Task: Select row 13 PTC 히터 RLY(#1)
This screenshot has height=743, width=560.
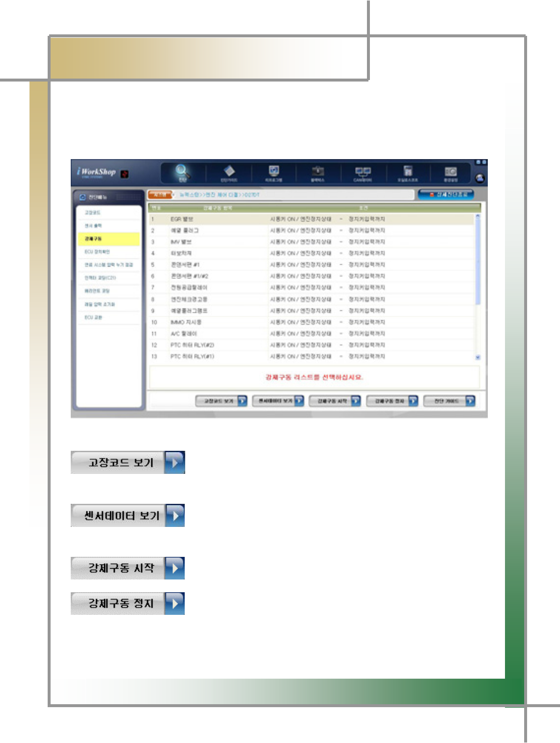Action: [311, 357]
